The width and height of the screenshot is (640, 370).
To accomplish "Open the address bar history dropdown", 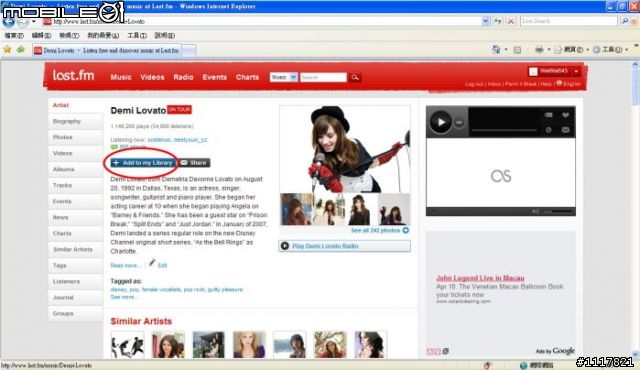I will coord(485,21).
